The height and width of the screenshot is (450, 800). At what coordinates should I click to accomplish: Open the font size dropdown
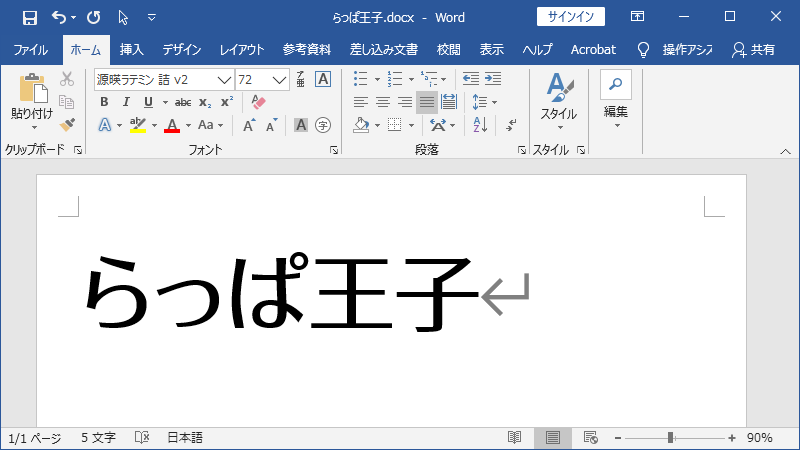(x=280, y=79)
